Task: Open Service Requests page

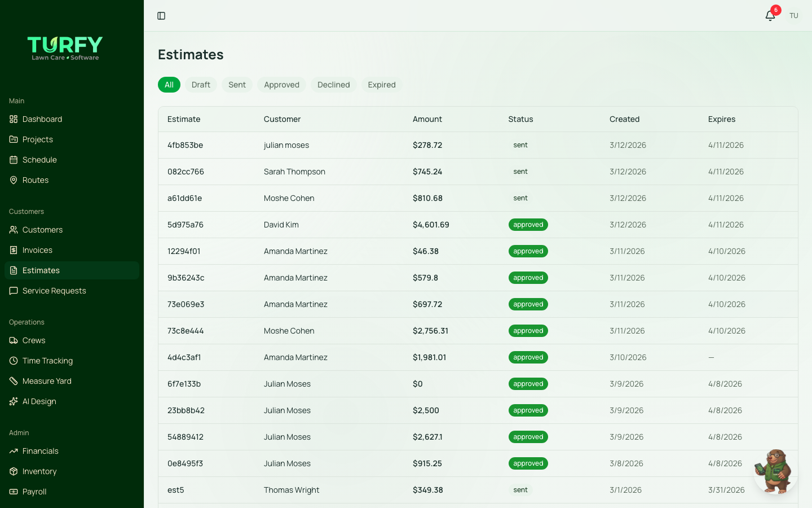Action: 72,291
